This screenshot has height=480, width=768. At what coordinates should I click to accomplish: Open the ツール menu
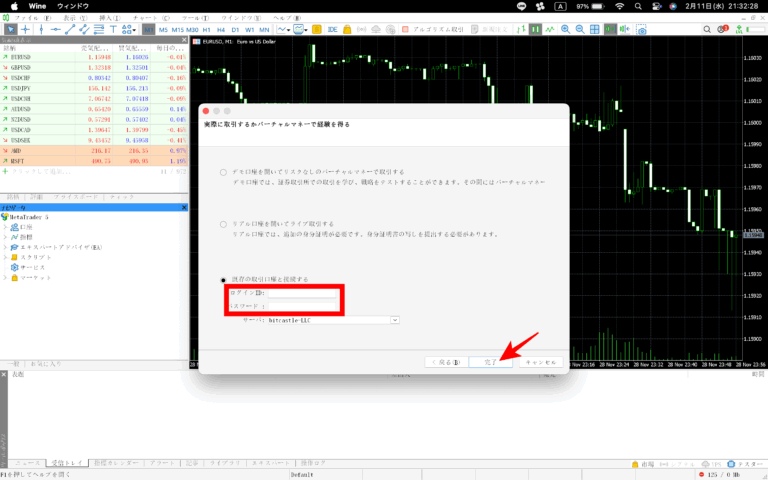pyautogui.click(x=195, y=18)
